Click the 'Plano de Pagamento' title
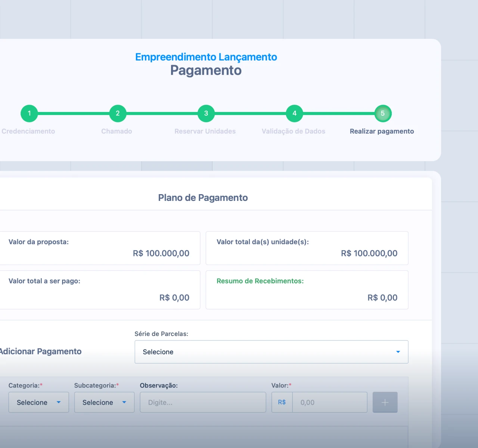 203,197
